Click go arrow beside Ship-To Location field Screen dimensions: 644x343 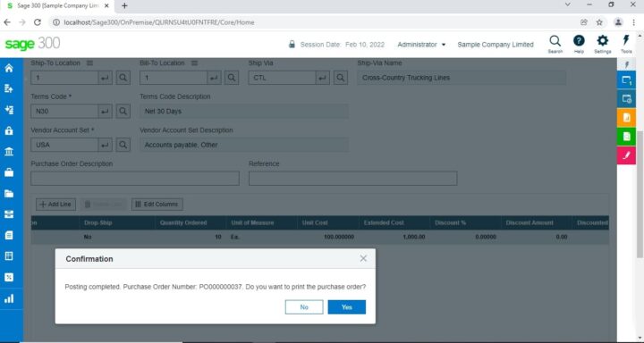coord(106,78)
